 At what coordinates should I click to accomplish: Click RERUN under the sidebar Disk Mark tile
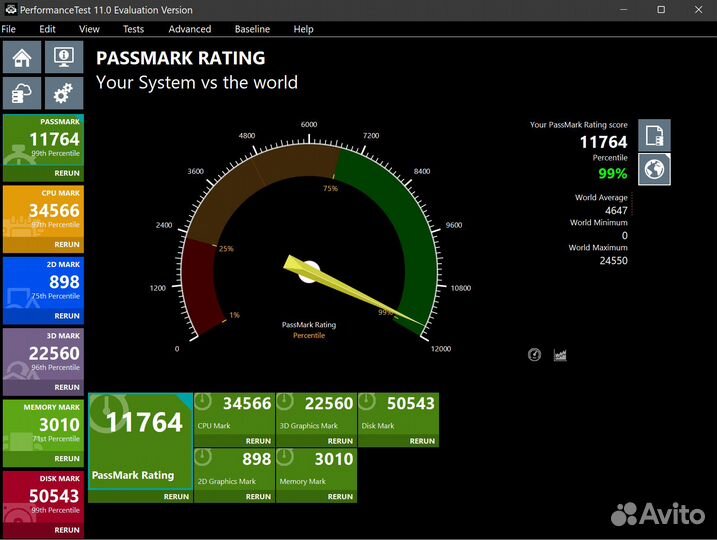tap(67, 530)
